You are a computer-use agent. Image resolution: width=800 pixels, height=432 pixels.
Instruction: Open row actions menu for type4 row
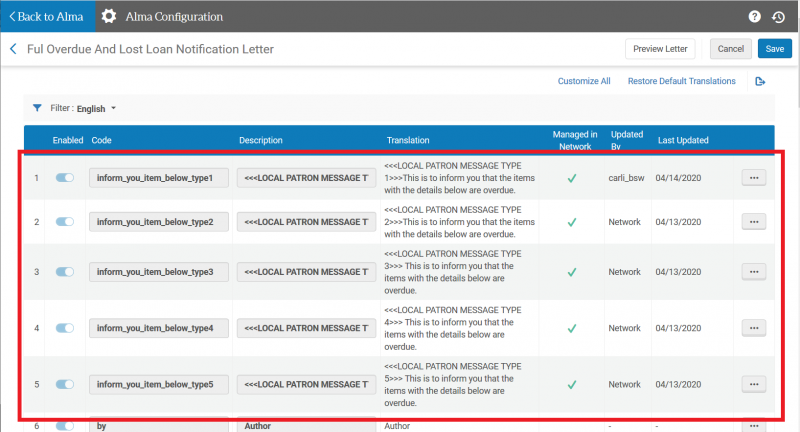[754, 327]
